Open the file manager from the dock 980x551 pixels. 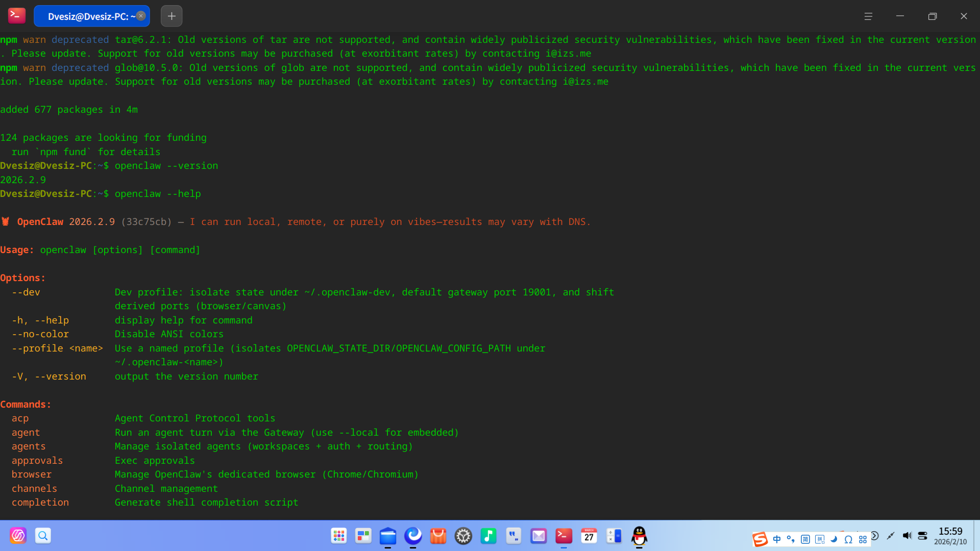click(388, 536)
